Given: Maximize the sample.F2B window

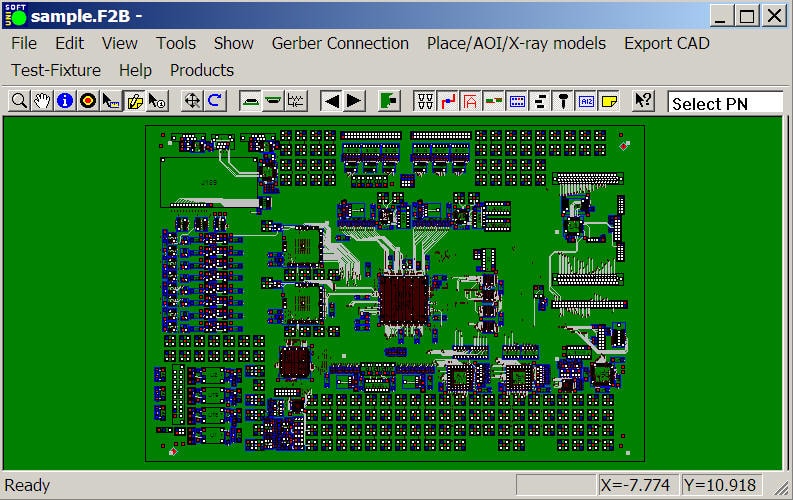Looking at the screenshot, I should tap(747, 16).
